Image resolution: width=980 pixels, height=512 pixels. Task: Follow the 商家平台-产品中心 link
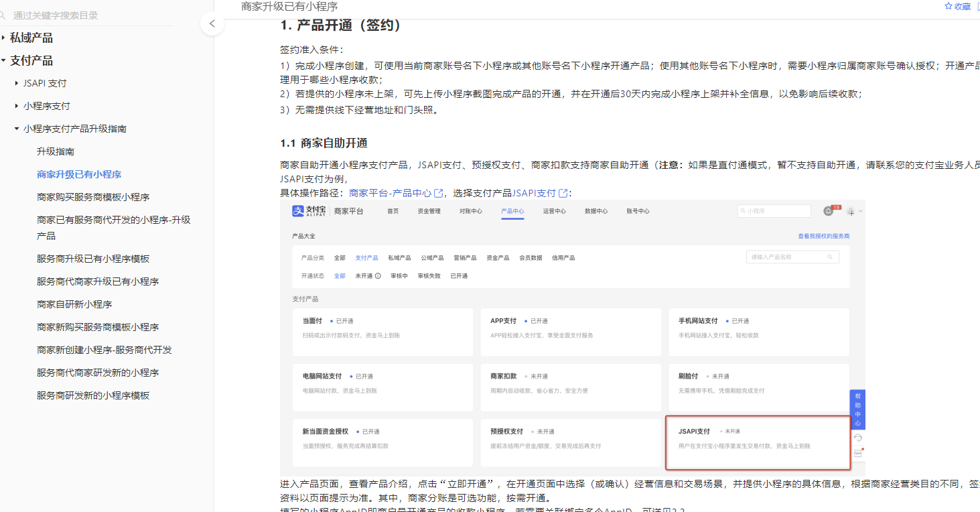[391, 193]
